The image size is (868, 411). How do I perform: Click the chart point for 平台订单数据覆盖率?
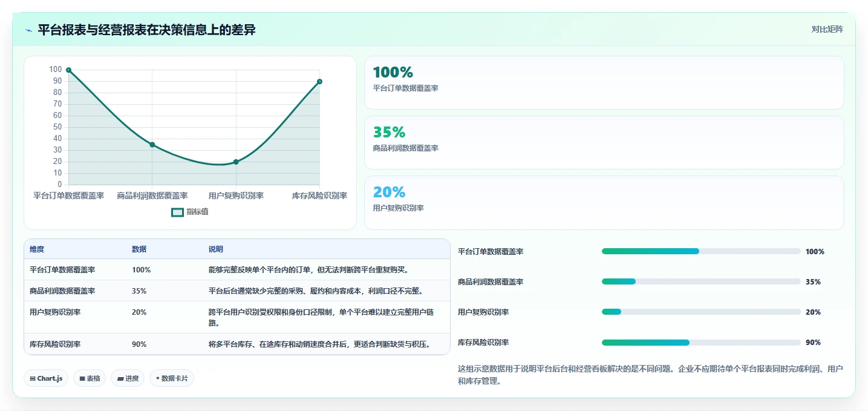(x=68, y=70)
